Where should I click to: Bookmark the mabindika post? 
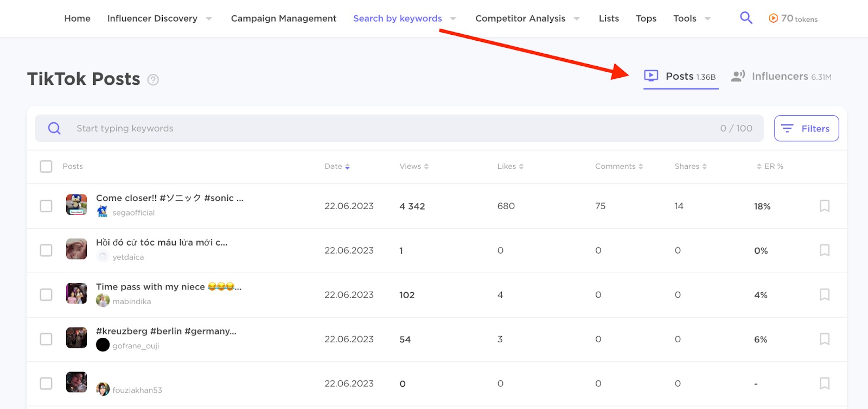pos(825,295)
